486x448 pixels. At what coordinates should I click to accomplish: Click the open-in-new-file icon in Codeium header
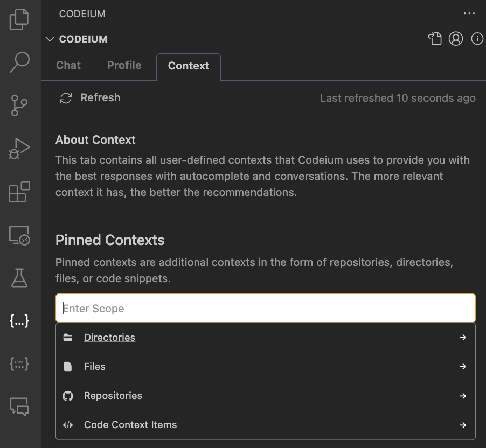coord(435,39)
